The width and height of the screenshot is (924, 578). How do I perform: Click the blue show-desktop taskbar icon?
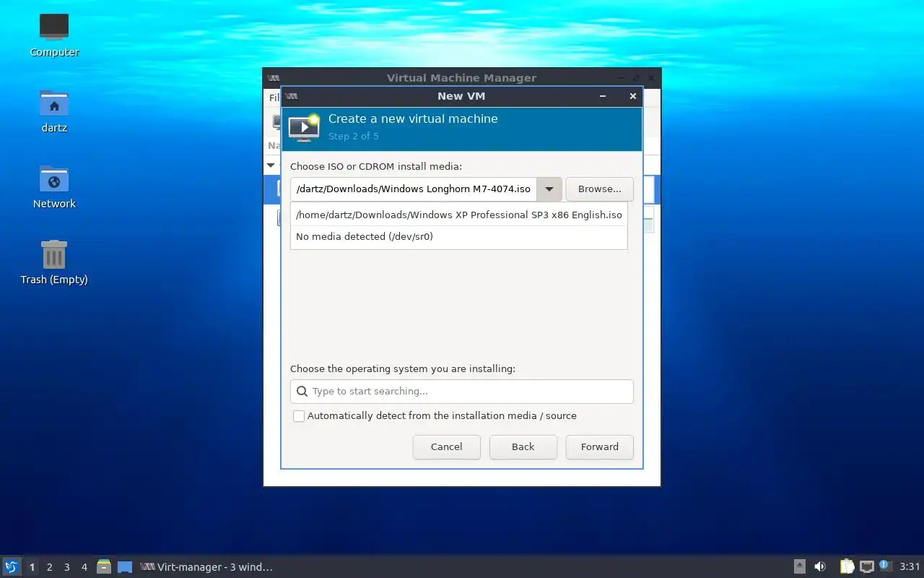point(125,567)
